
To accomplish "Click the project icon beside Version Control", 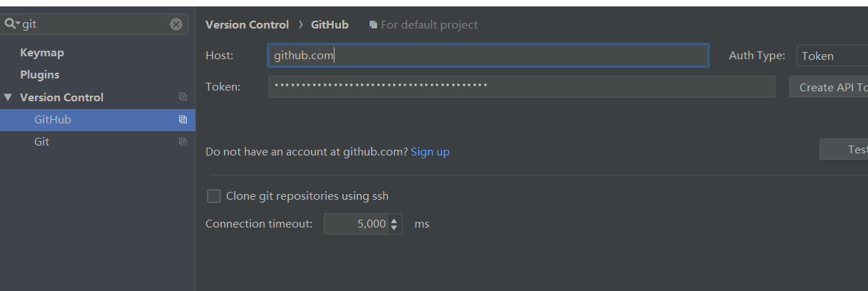I will pos(183,97).
